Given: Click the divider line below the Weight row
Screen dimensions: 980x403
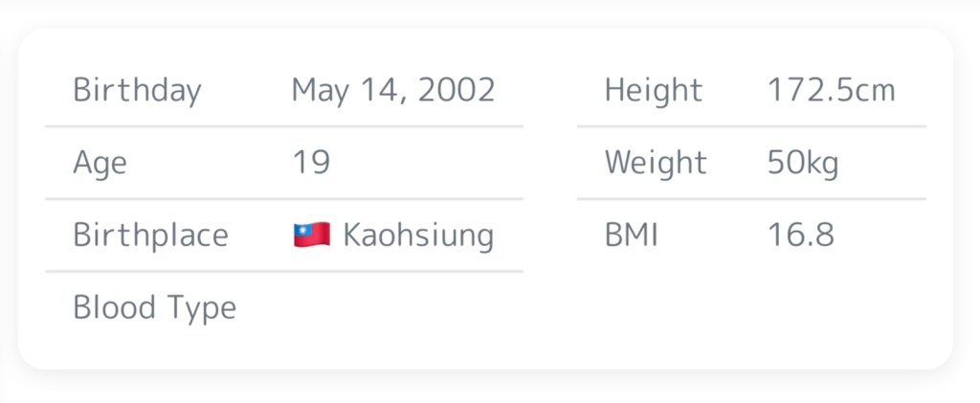Looking at the screenshot, I should (751, 199).
